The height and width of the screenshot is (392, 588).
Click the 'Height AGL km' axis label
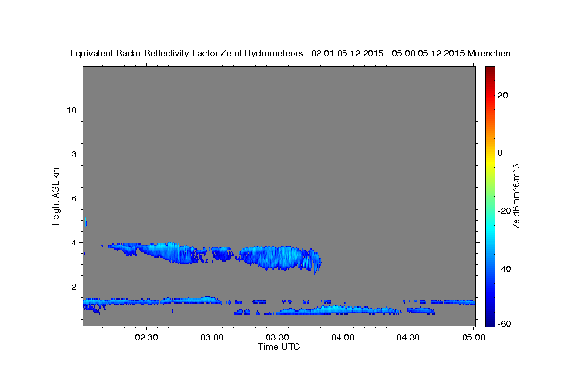[x=56, y=196]
